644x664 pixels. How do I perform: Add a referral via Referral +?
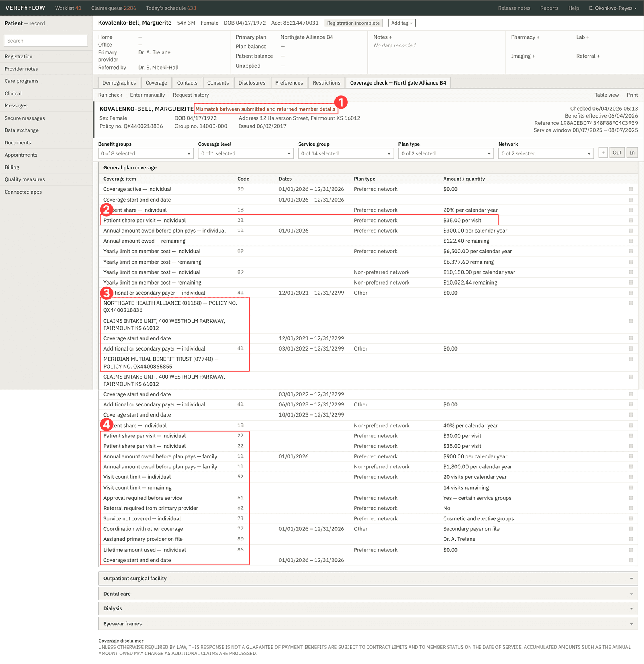click(x=588, y=56)
